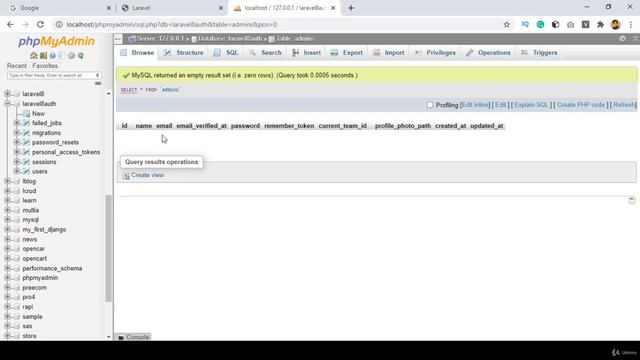Open the Export tab
Viewport: 640px width, 360px height.
tap(347, 53)
